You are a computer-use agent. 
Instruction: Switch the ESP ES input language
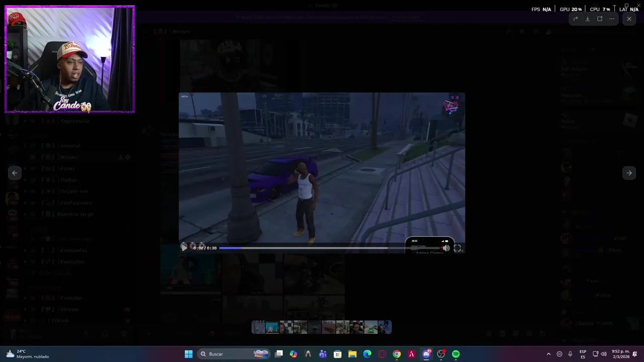coord(583,354)
